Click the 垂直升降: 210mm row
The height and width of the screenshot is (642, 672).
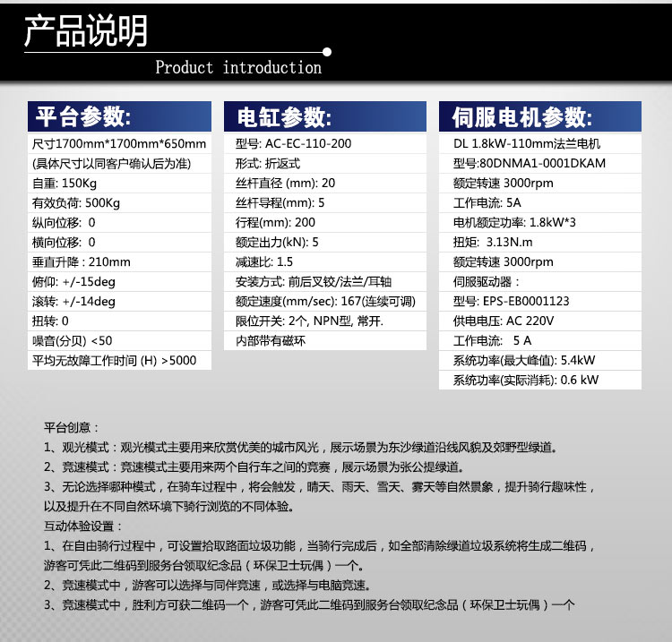(82, 261)
